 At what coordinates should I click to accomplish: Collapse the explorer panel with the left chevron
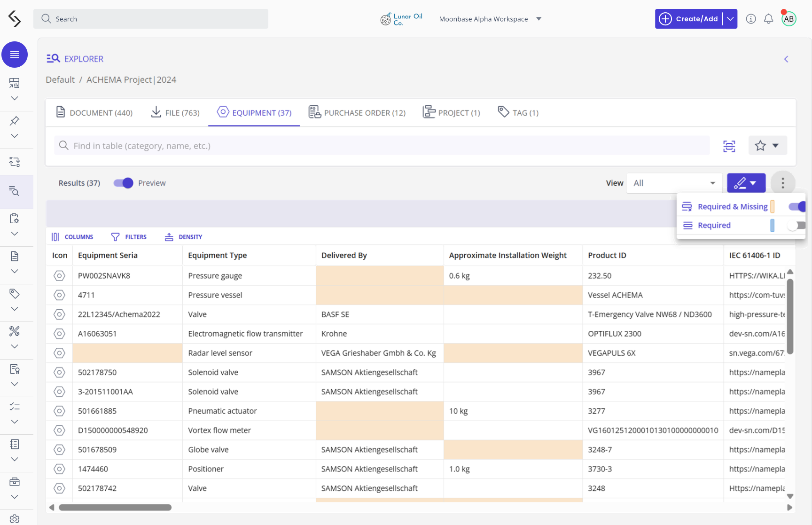[x=786, y=59]
